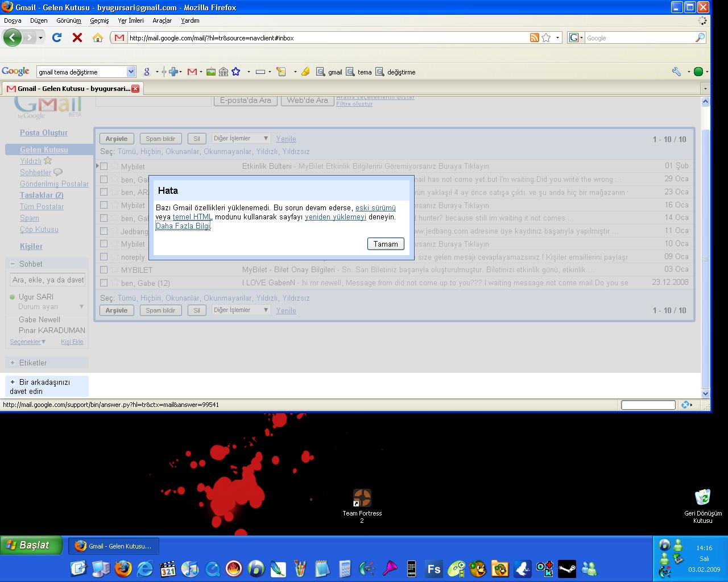Click the phone icon in the quick launch
Viewport: 728px width, 582px height.
click(412, 568)
